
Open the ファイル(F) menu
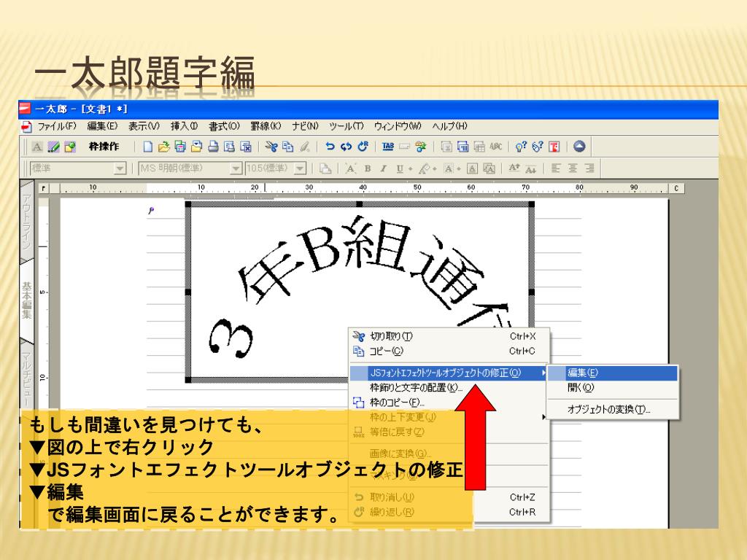[x=57, y=126]
